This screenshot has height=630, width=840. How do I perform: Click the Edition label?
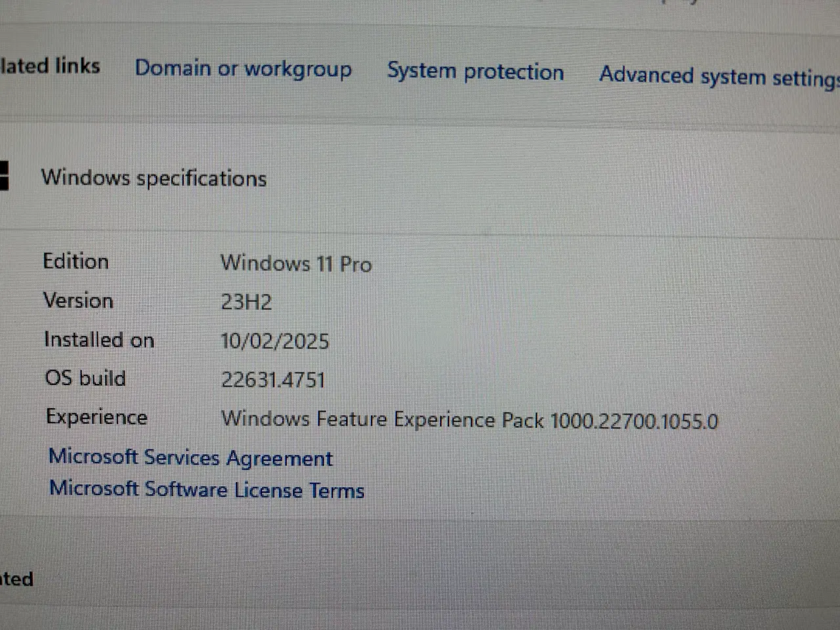coord(76,261)
